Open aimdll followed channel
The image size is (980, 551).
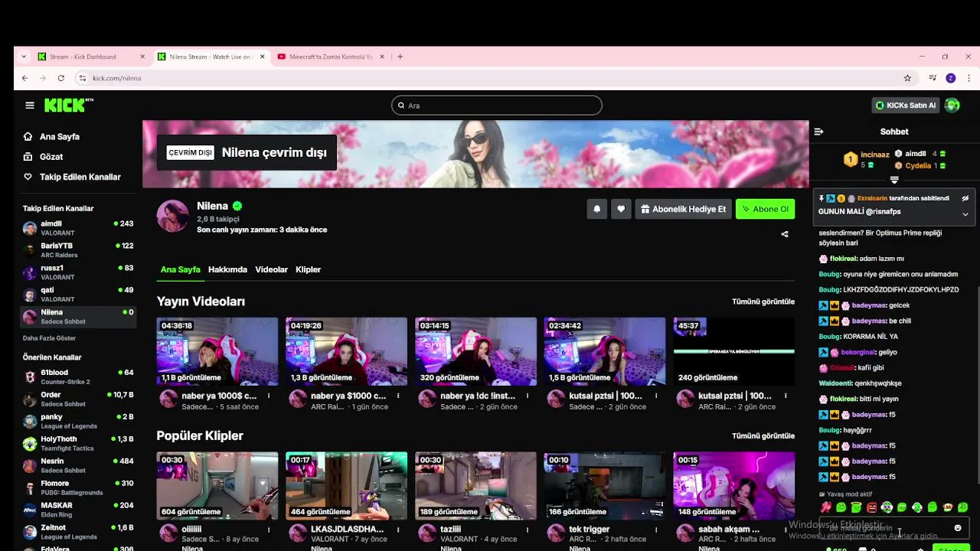pyautogui.click(x=78, y=227)
